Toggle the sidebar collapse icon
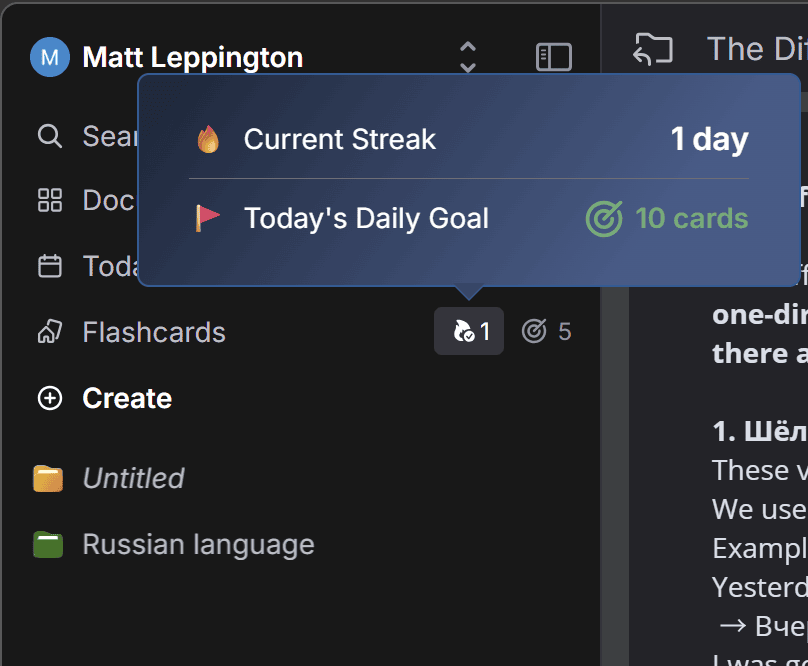 [x=554, y=57]
